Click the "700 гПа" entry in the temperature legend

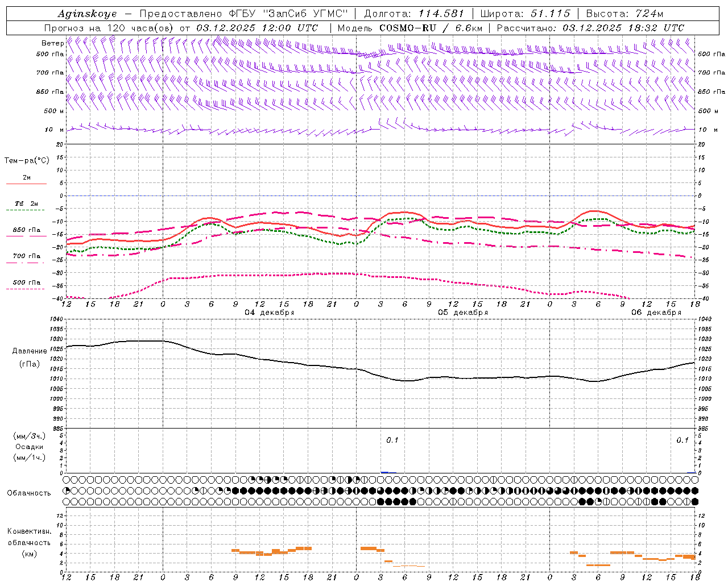pyautogui.click(x=27, y=256)
